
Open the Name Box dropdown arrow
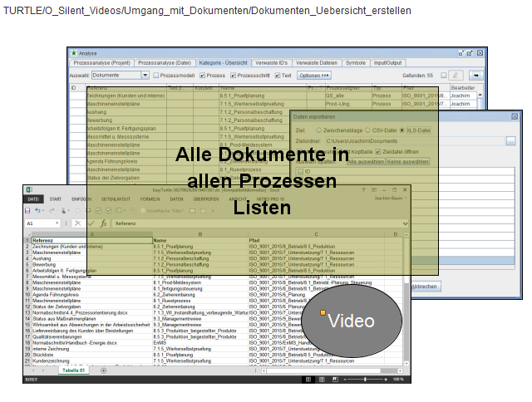pos(57,223)
